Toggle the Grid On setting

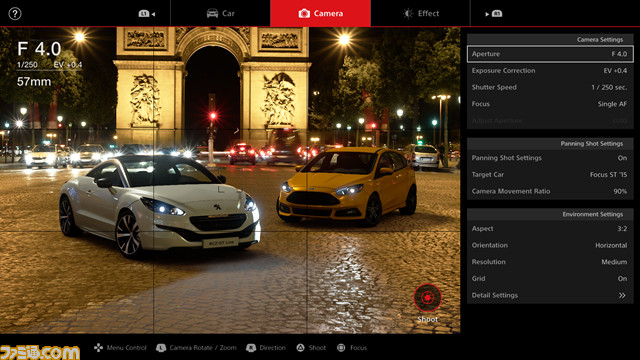(x=550, y=279)
